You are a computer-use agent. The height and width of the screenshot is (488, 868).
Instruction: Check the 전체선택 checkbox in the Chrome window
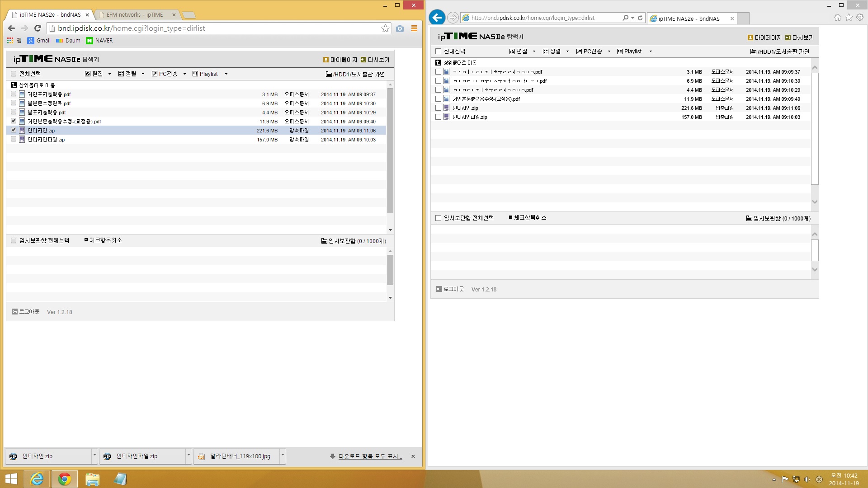click(14, 74)
